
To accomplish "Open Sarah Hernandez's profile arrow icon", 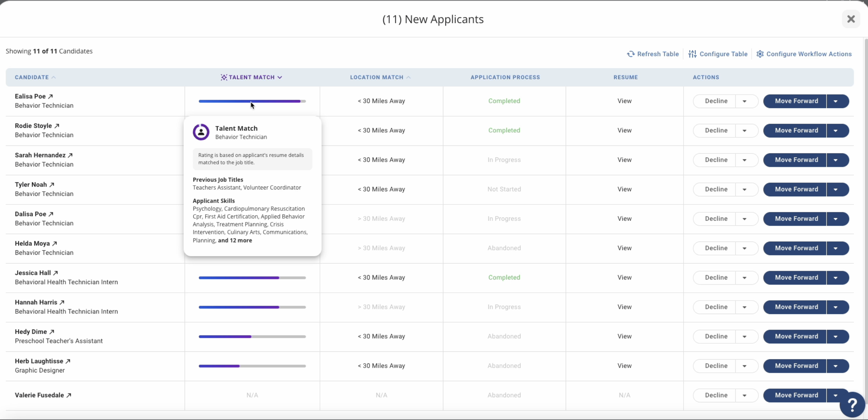I will [70, 155].
